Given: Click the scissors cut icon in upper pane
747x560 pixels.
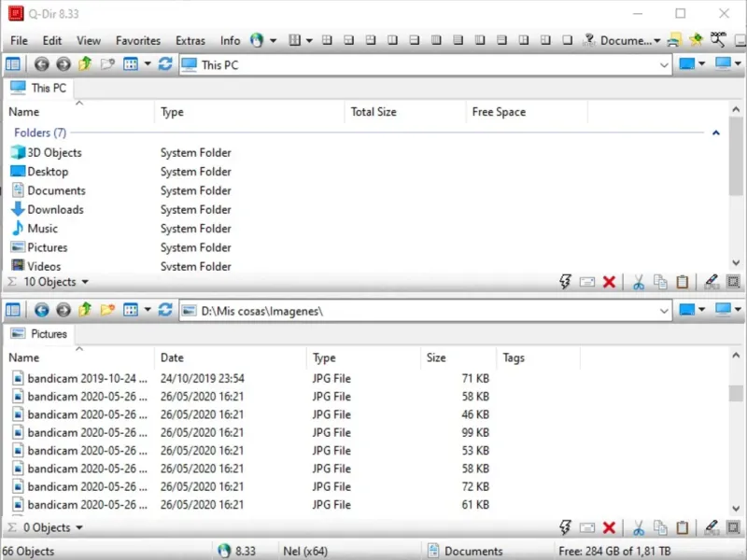Looking at the screenshot, I should [x=639, y=282].
